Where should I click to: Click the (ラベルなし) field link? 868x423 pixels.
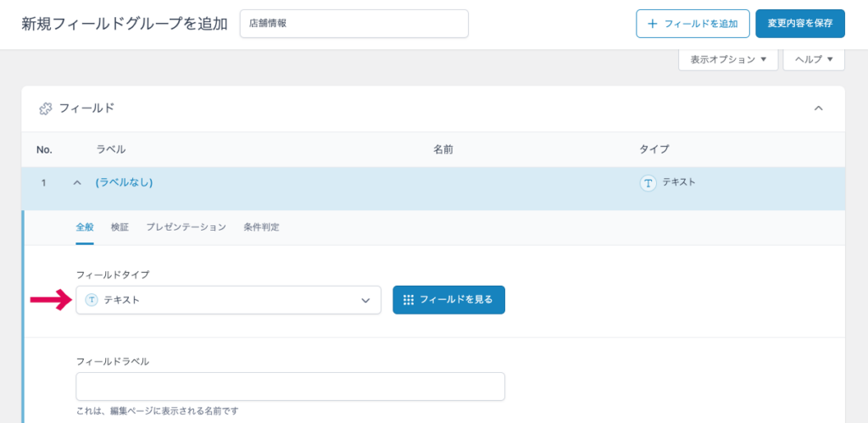click(124, 182)
